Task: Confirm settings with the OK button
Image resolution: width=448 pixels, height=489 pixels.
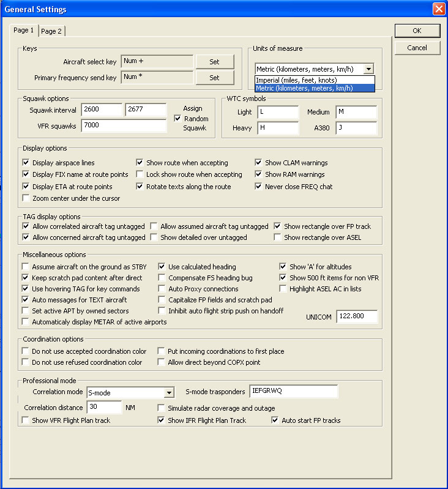Action: 417,31
